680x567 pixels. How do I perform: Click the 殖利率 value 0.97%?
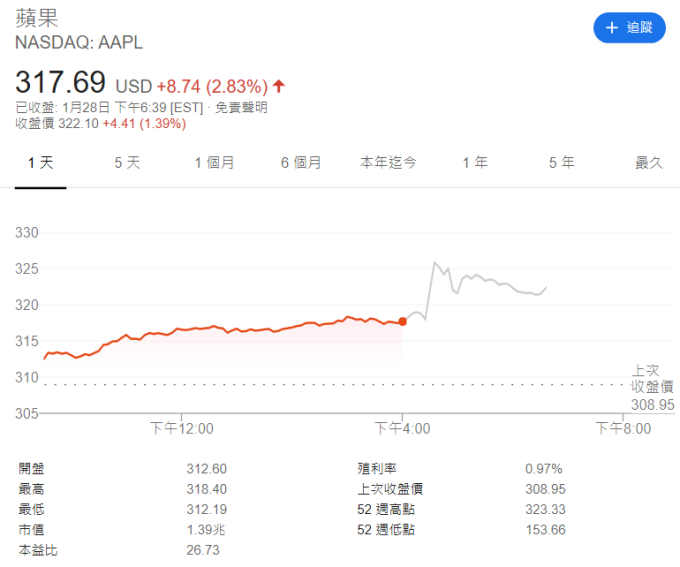point(544,469)
